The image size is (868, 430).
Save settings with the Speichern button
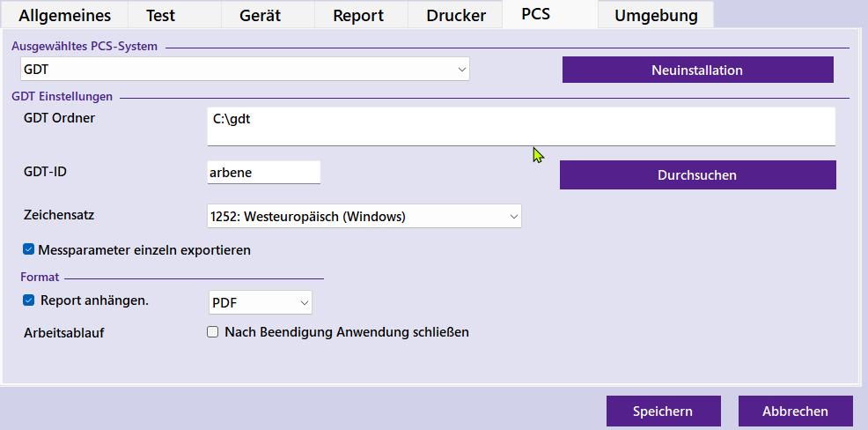tap(663, 411)
